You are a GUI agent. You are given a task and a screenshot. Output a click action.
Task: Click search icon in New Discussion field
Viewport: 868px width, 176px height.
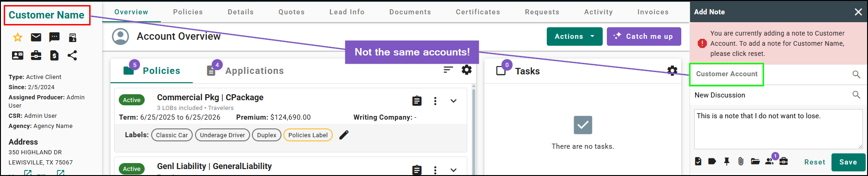(856, 95)
